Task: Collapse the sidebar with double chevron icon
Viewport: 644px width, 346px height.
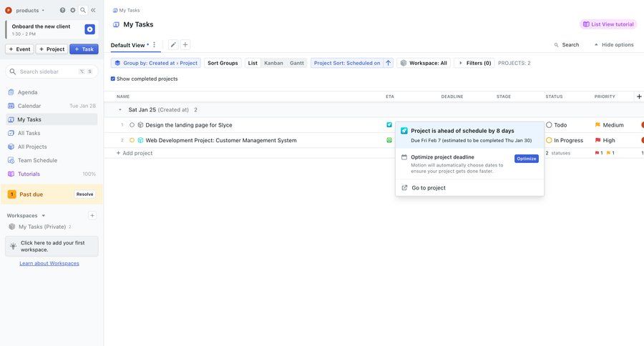Action: click(x=93, y=10)
